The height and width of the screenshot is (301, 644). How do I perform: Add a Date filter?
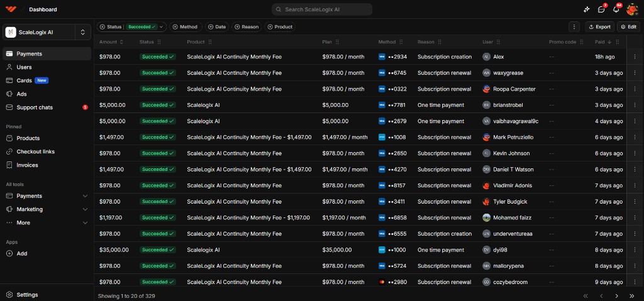(217, 26)
